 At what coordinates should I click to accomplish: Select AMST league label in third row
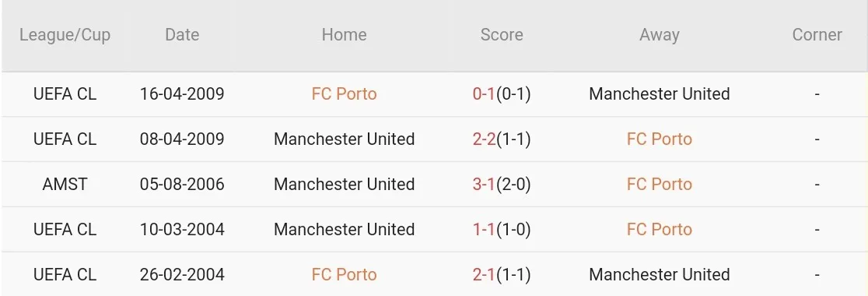65,184
